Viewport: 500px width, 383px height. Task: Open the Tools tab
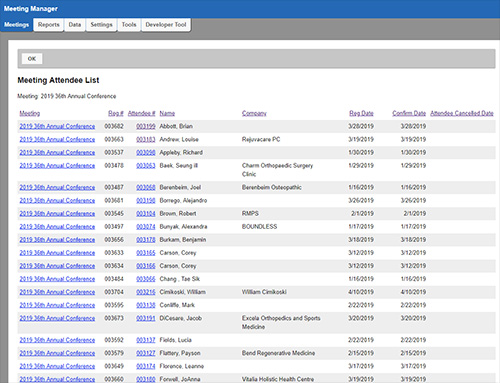point(129,25)
